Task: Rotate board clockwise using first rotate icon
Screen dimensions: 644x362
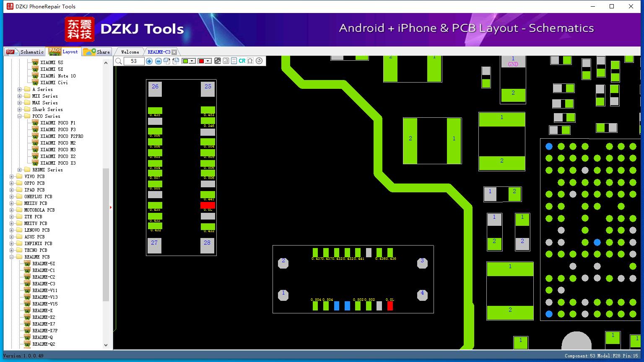Action: click(x=167, y=61)
